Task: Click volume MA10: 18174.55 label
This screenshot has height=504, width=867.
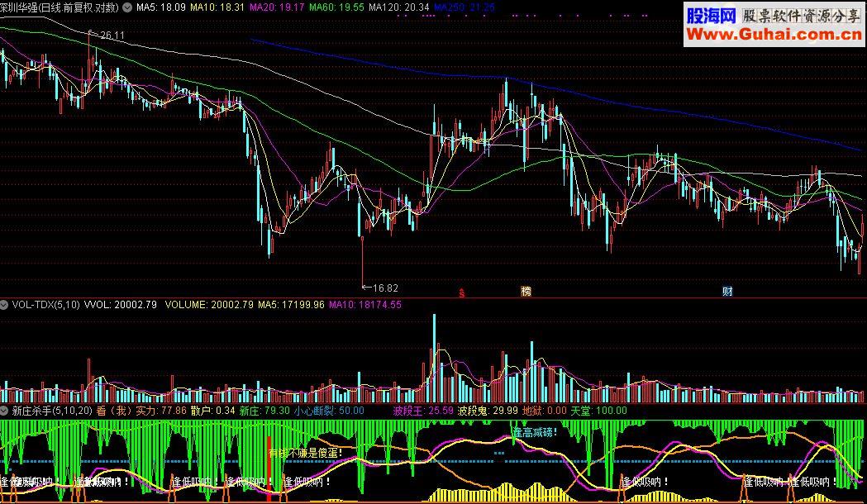Action: tap(365, 305)
